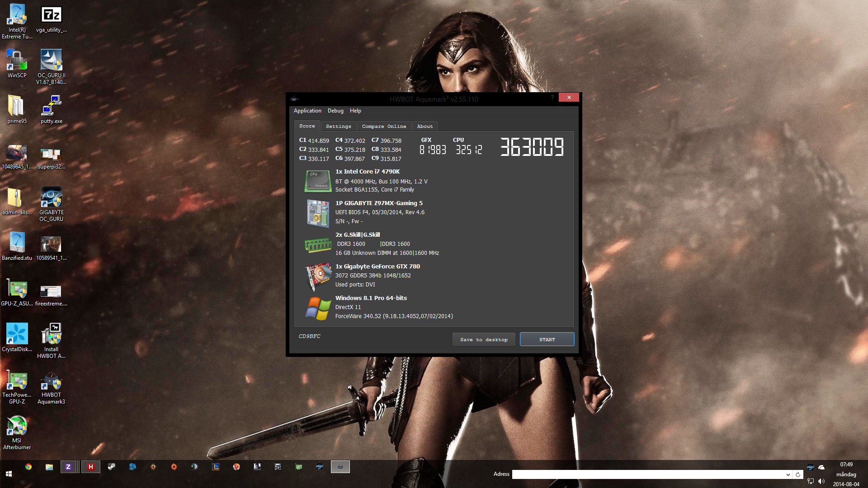The image size is (868, 488).
Task: Switch to the Compare Online tab
Action: click(x=384, y=127)
